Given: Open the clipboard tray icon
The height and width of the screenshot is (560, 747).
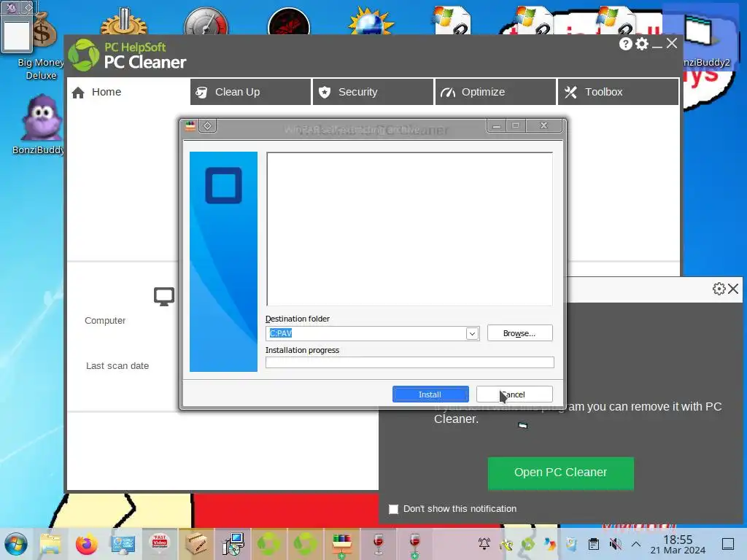Looking at the screenshot, I should (593, 544).
